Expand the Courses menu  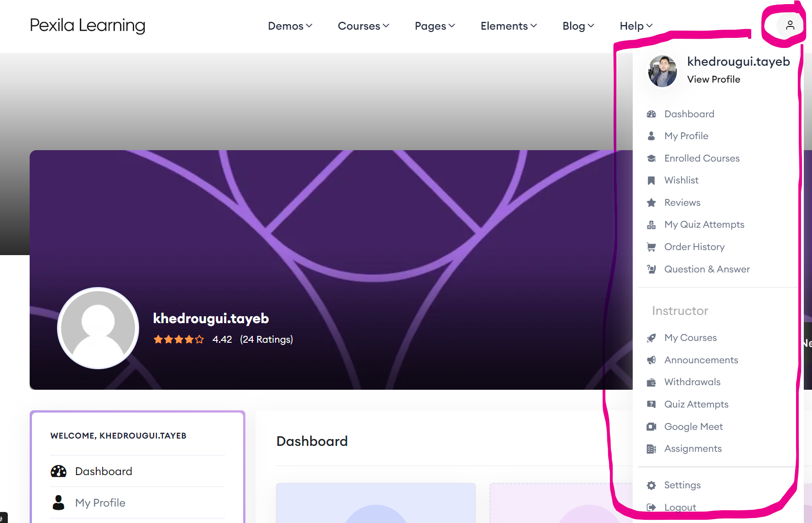tap(364, 26)
